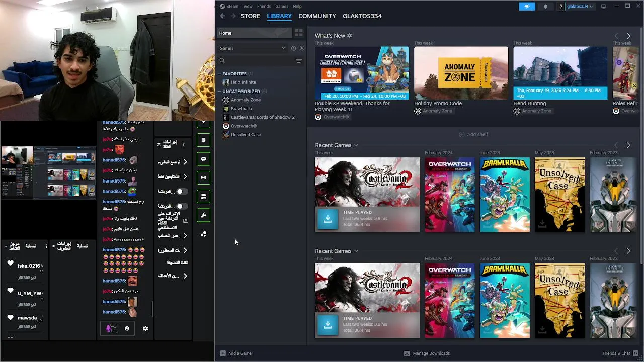644x362 pixels.
Task: Advance first Recent Games shelf right arrow
Action: (x=628, y=145)
